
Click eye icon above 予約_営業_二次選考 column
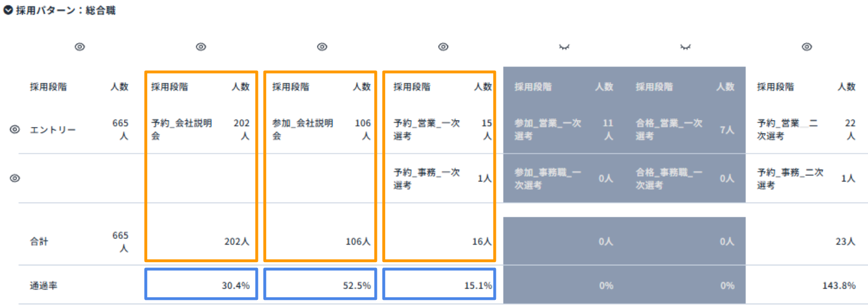tap(806, 47)
